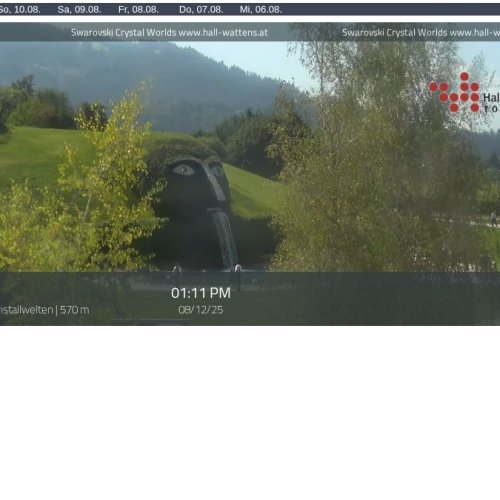Choose the Mi. 06.08. date tab
This screenshot has height=500, width=500.
261,10
